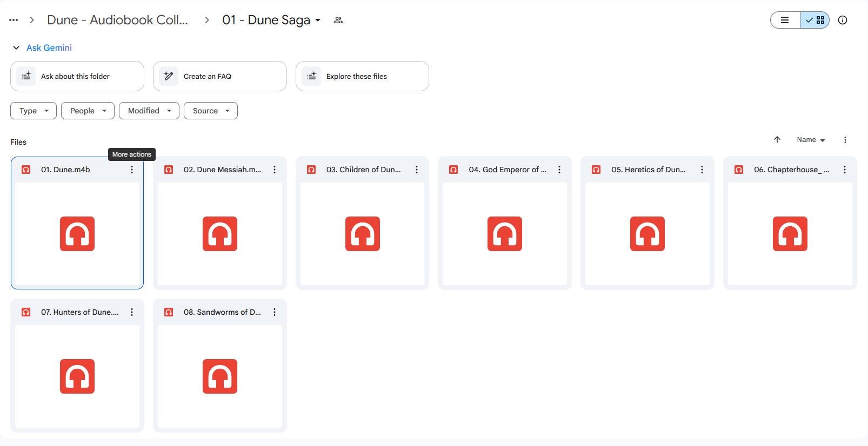Select the 04. God Emperor file thumbnail

pos(504,233)
